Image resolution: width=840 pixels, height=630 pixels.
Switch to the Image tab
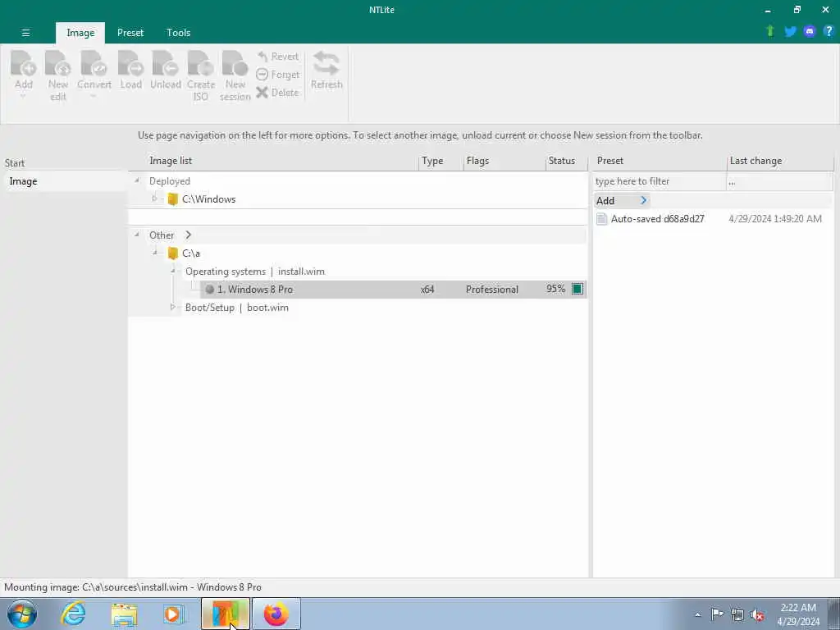coord(80,33)
